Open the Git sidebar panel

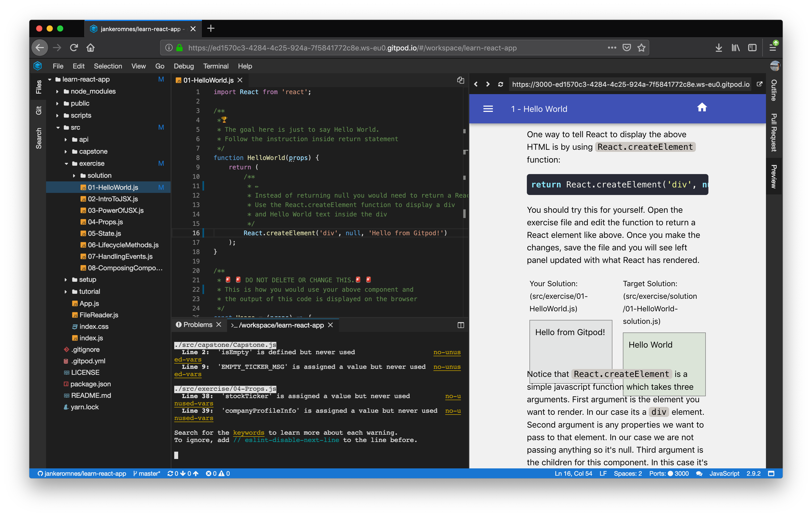(39, 111)
